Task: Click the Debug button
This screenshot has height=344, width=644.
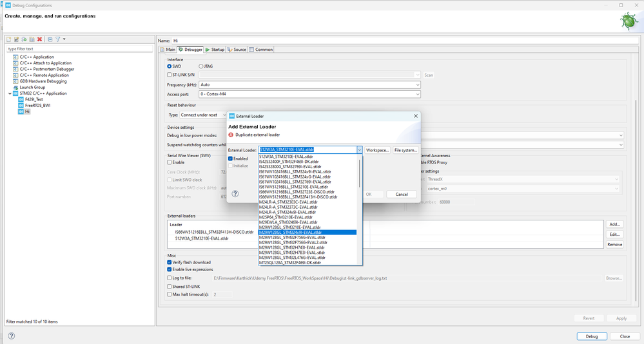Action: tap(592, 336)
